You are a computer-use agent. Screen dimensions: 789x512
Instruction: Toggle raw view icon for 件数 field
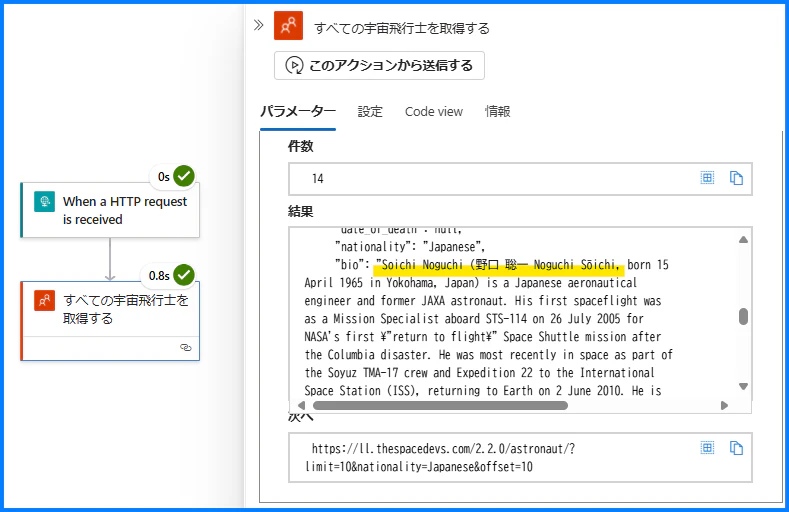[x=707, y=178]
